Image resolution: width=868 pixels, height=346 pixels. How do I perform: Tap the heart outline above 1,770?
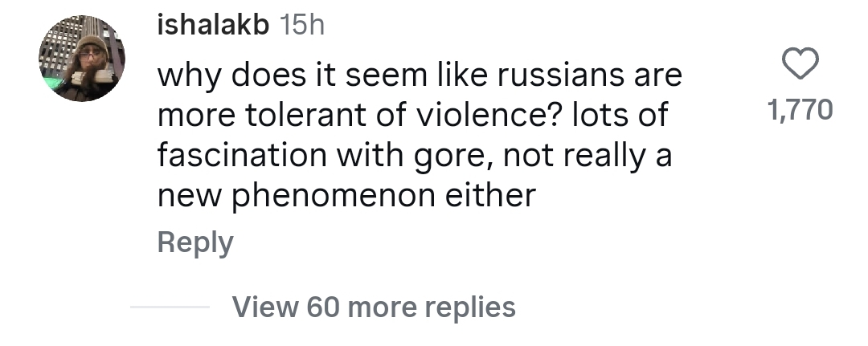[800, 63]
